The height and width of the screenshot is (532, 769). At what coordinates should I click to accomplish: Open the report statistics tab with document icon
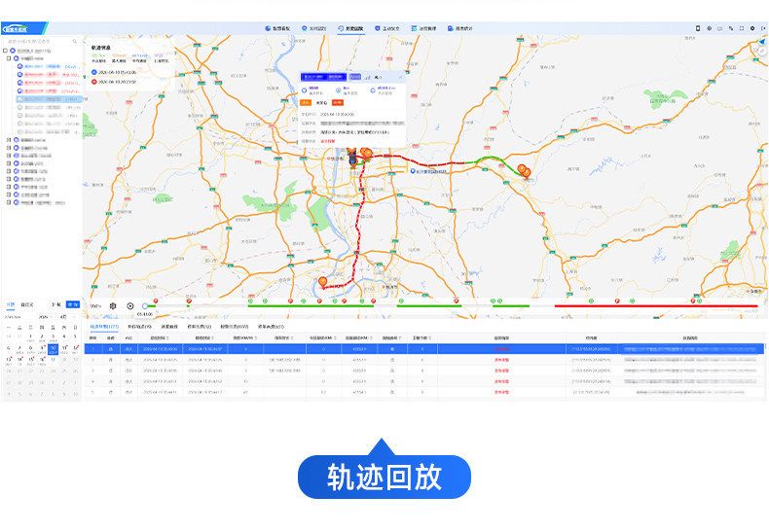[460, 28]
